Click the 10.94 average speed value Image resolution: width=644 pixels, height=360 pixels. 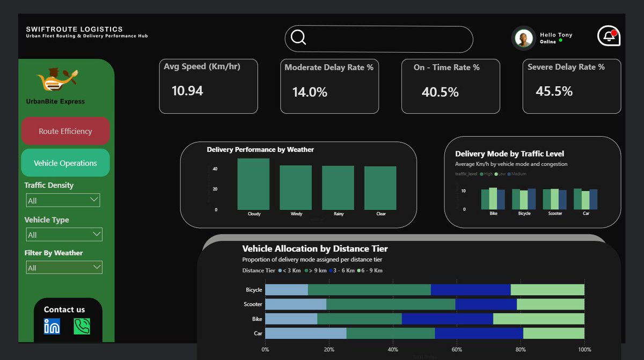(187, 91)
